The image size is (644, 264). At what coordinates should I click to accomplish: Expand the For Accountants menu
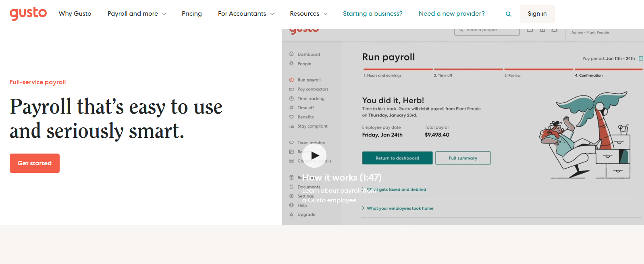click(x=246, y=14)
